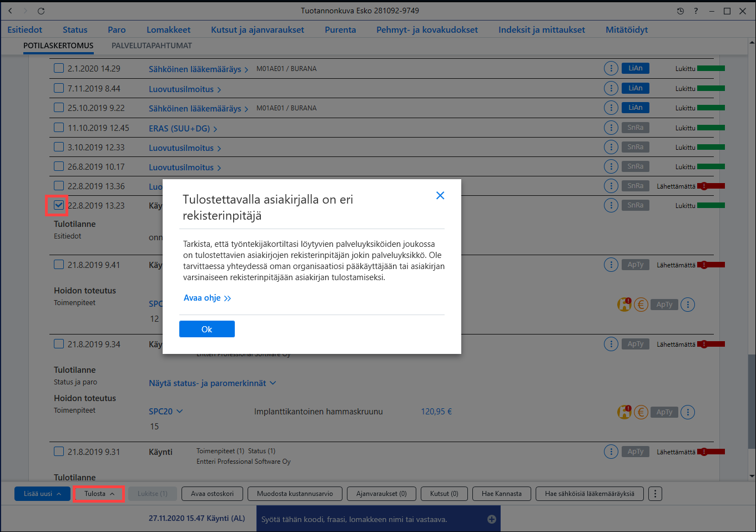Open the Lisää uusi dropdown

tap(42, 494)
